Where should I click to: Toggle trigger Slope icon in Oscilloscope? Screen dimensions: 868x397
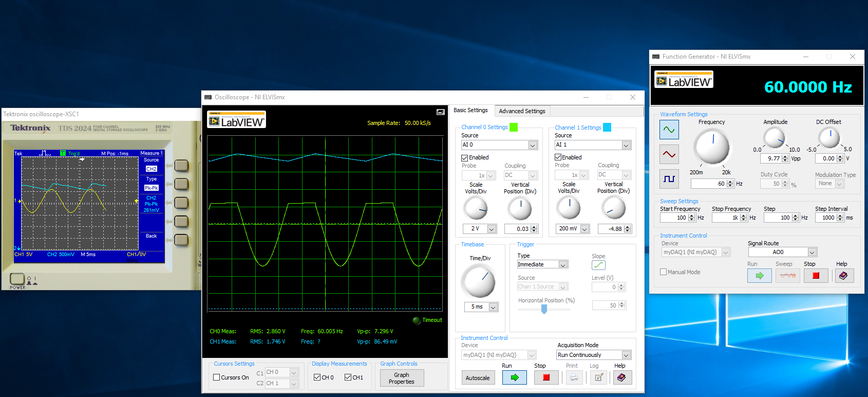[598, 265]
